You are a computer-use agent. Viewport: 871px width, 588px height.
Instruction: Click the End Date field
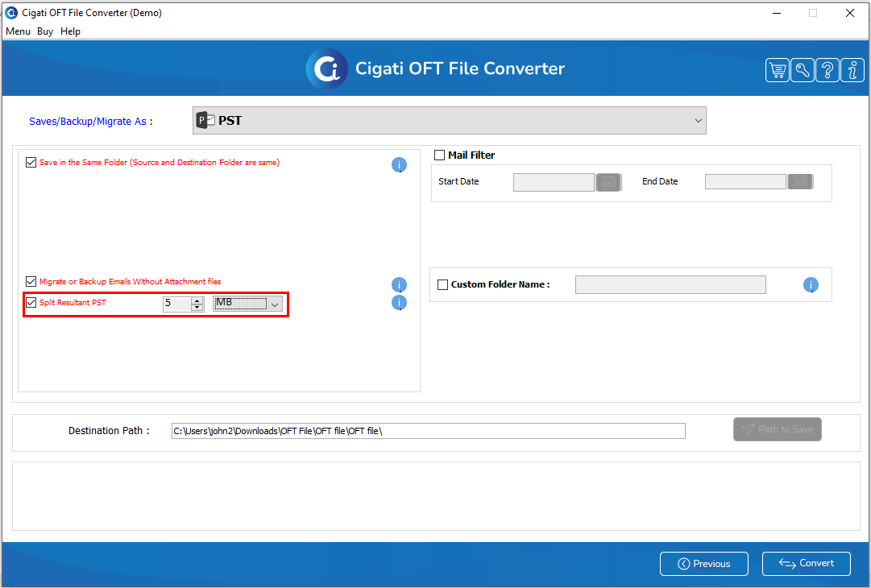[x=745, y=181]
